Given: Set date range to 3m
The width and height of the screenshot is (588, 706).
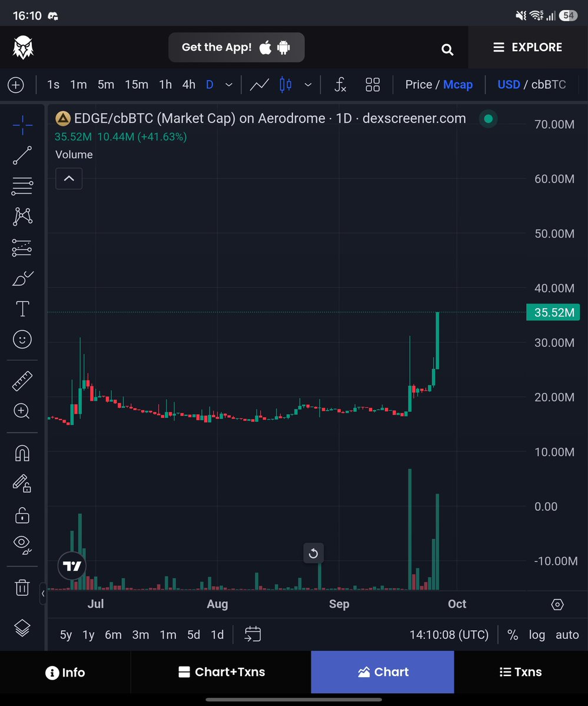Looking at the screenshot, I should coord(141,635).
